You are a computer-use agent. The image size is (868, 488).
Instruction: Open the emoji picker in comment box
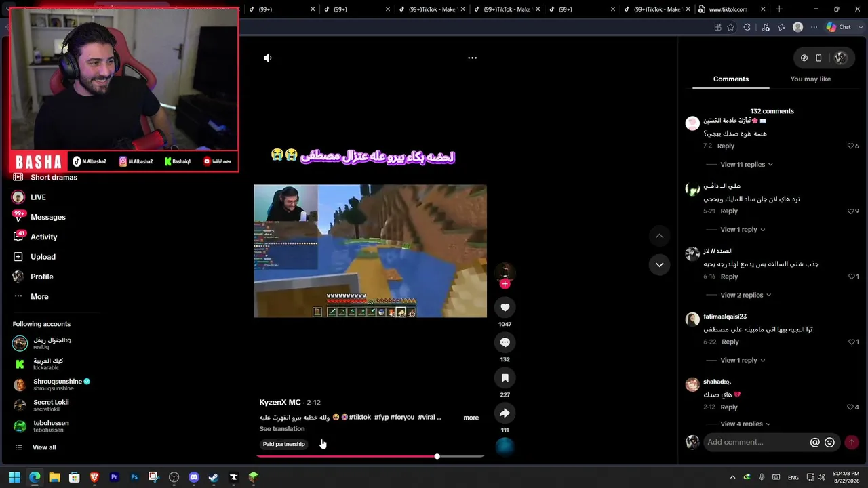point(829,443)
